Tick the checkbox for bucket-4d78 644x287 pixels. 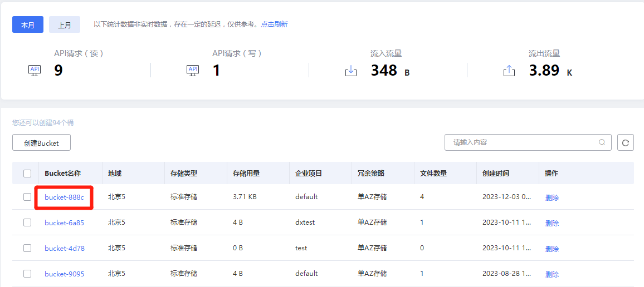(x=27, y=248)
